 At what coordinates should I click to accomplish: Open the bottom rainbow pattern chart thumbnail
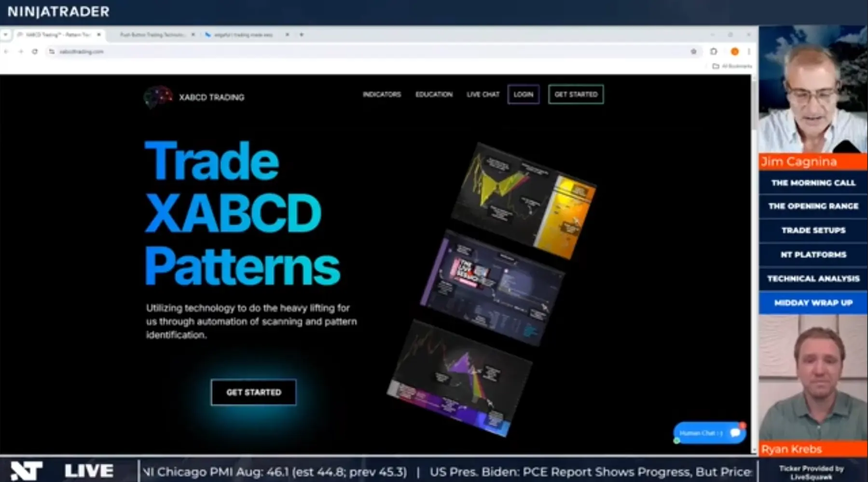click(459, 379)
